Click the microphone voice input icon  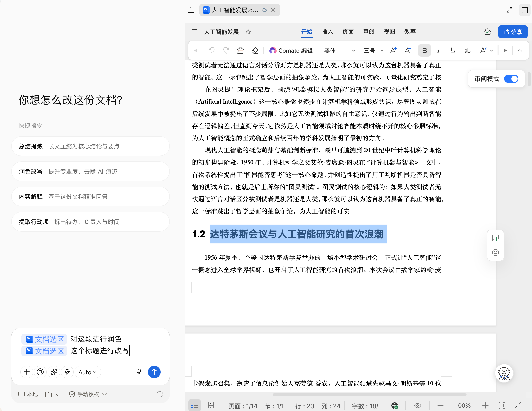tap(139, 372)
